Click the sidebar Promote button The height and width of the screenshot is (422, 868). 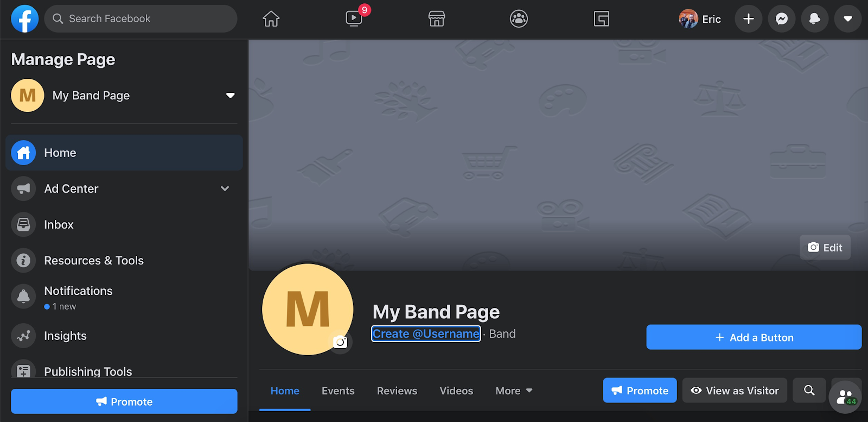[124, 401]
